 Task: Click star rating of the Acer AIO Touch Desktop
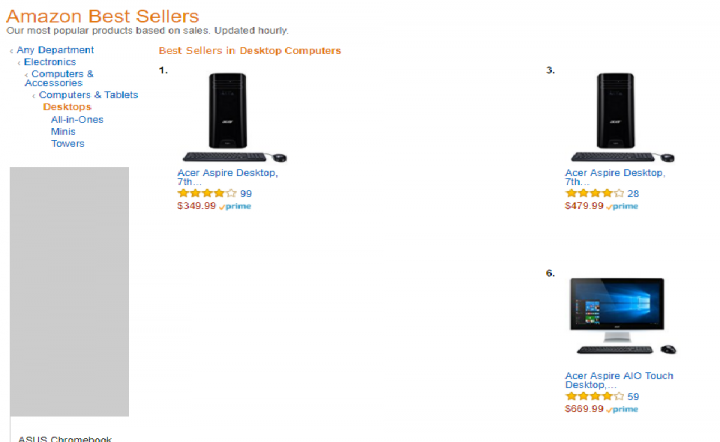coord(595,396)
